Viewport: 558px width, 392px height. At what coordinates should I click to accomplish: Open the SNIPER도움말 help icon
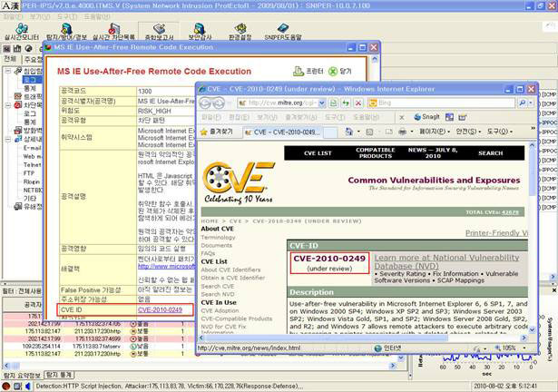(283, 32)
